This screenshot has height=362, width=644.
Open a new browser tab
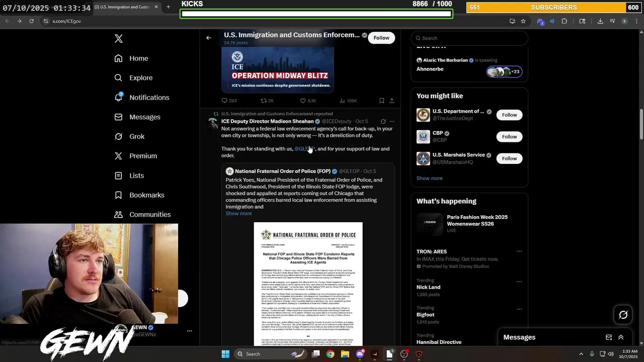168,7
